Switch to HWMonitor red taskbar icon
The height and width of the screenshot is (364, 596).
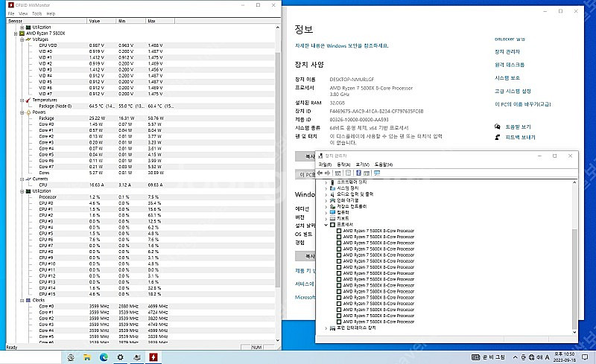point(153,357)
